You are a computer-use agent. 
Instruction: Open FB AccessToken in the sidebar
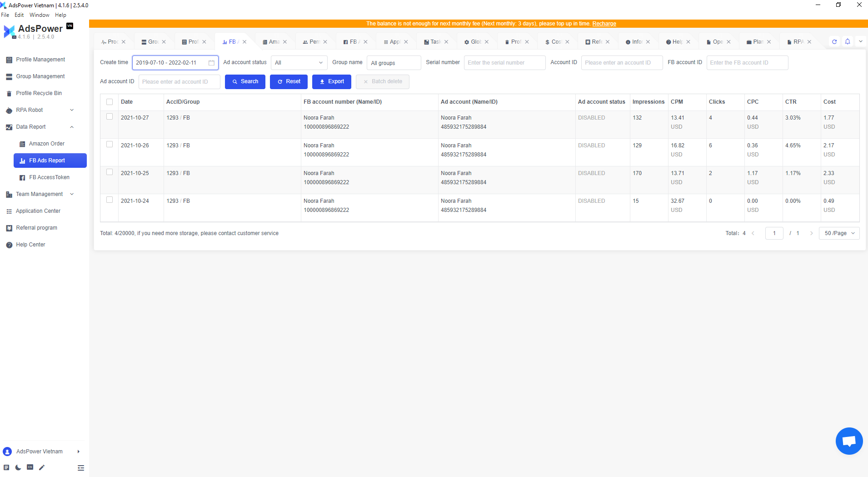click(x=49, y=177)
